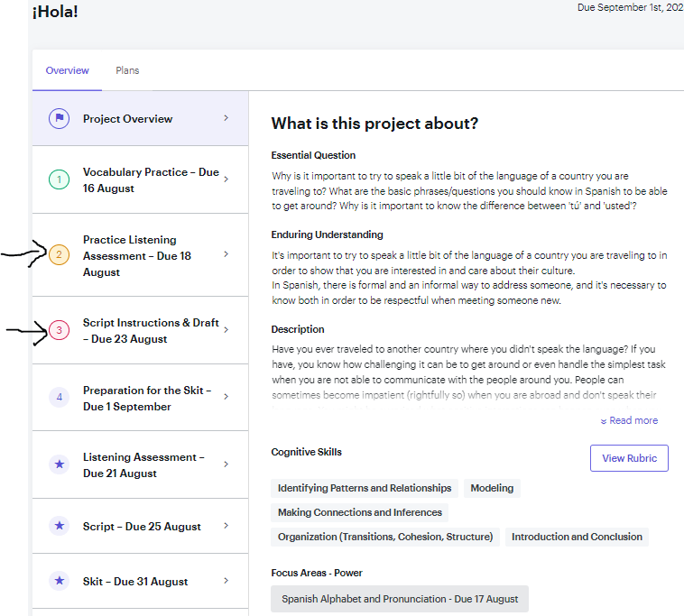Click the red number 3 circle icon
Image resolution: width=684 pixels, height=616 pixels.
59,331
